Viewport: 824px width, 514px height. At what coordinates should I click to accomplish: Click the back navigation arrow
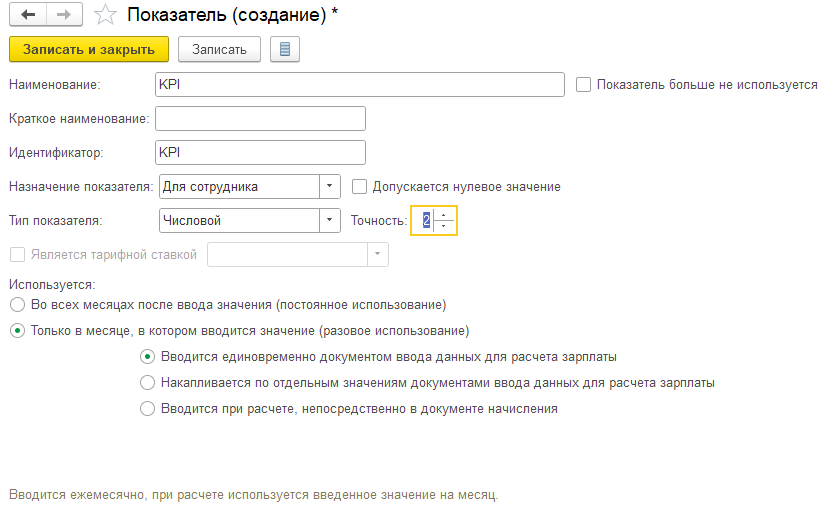27,14
